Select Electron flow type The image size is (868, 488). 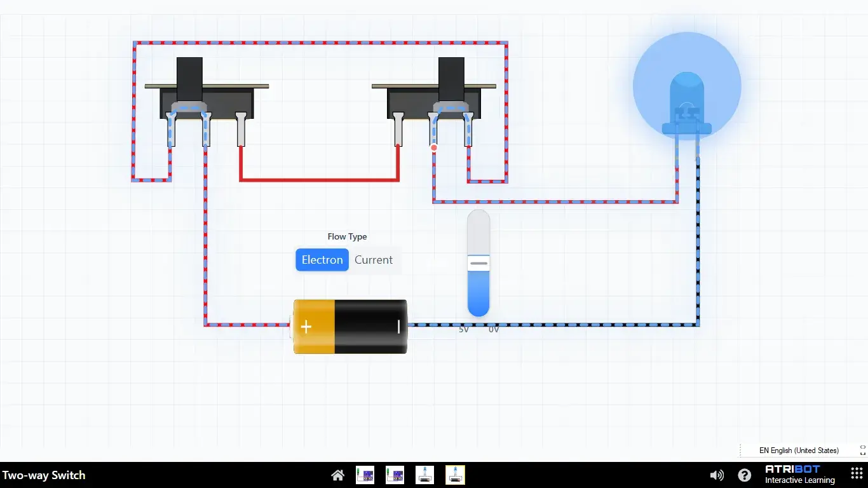322,260
